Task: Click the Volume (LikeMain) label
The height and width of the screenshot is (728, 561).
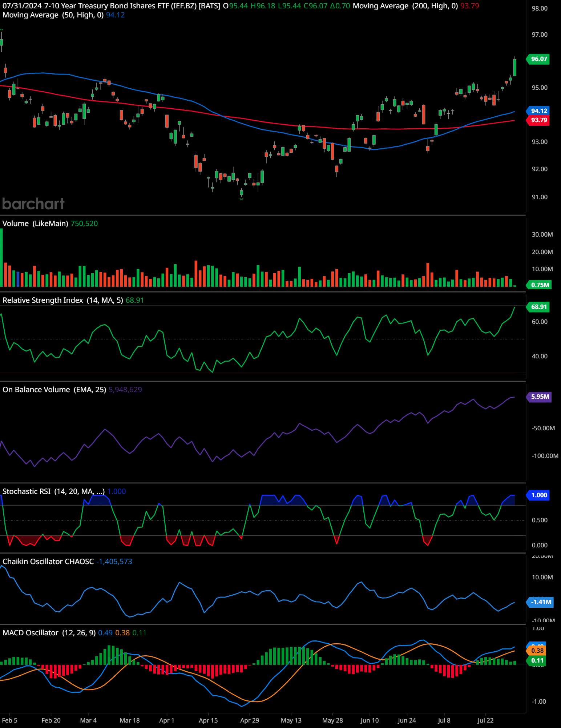Action: pyautogui.click(x=35, y=224)
